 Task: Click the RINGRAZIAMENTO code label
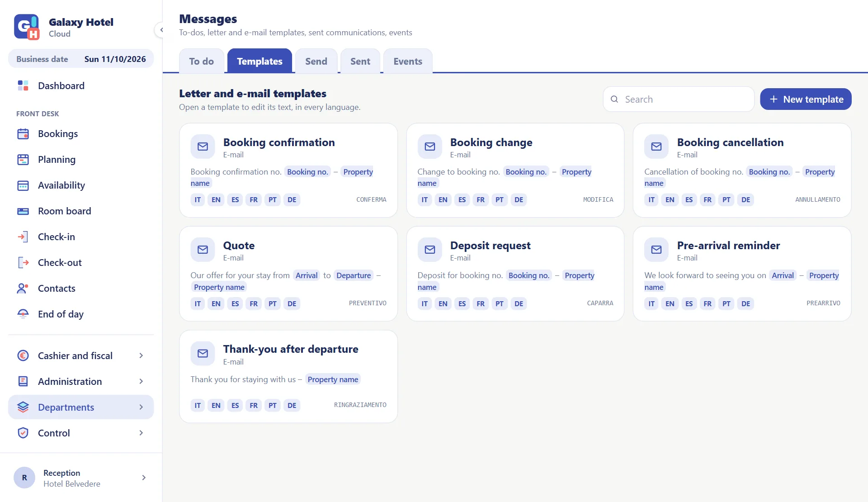[x=360, y=405]
